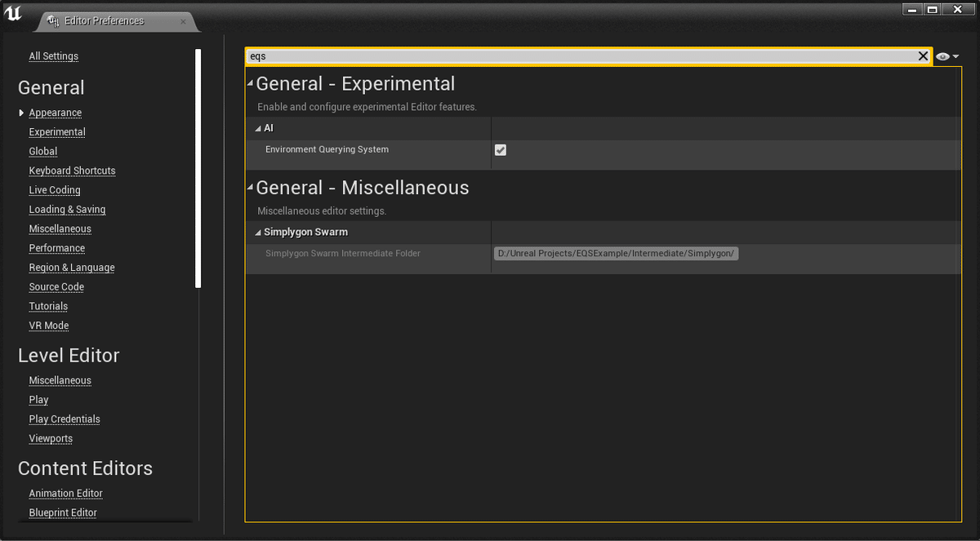Open Play Credentials settings
This screenshot has height=541, width=980.
click(65, 419)
